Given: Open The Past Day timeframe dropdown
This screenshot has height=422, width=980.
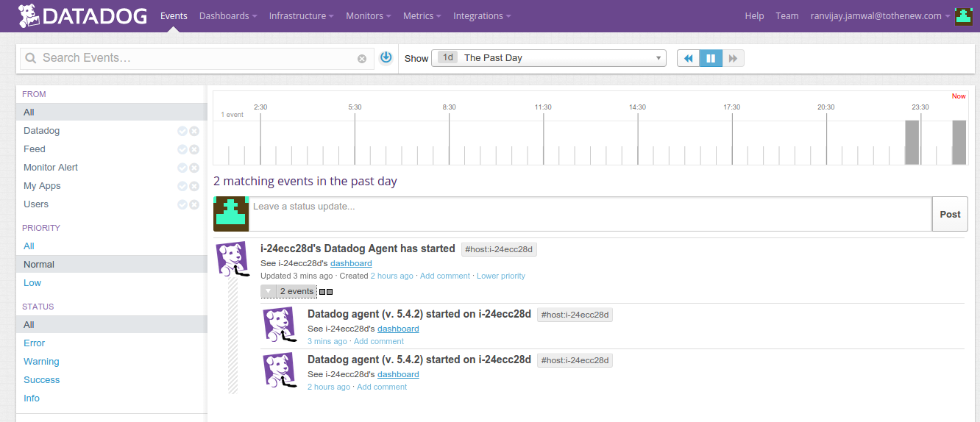Looking at the screenshot, I should pyautogui.click(x=549, y=58).
